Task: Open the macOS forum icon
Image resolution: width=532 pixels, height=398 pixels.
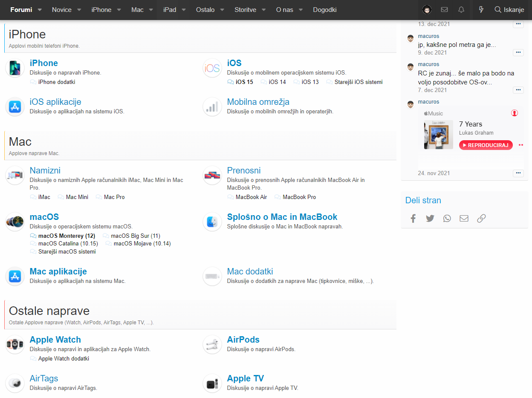Action: pos(15,222)
